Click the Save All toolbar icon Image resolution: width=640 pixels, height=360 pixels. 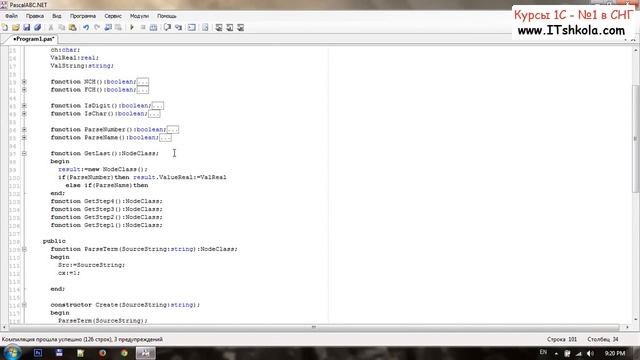(38, 27)
